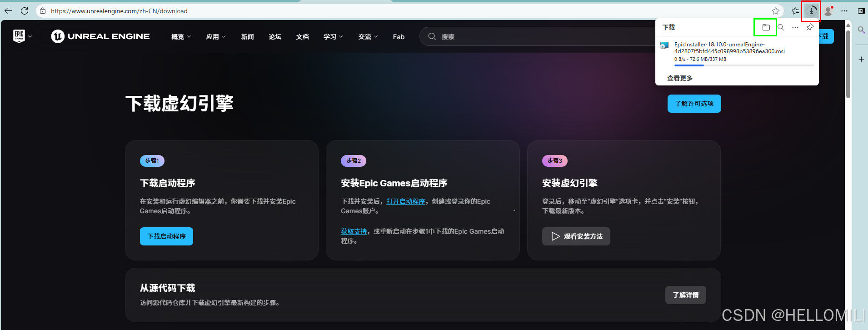The image size is (868, 330).
Task: Click the 0 B/s - 72.6 MB/337 MB status
Action: [700, 59]
